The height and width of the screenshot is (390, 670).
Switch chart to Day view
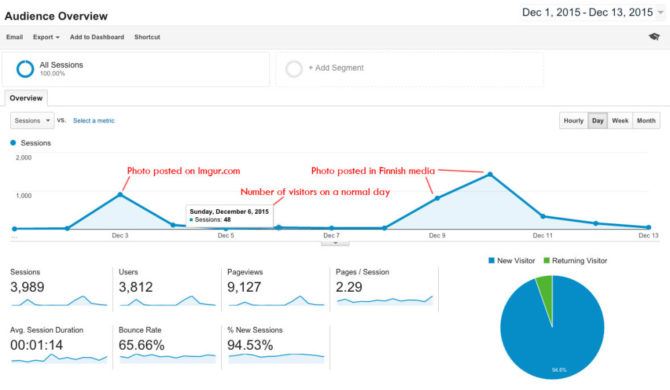597,120
